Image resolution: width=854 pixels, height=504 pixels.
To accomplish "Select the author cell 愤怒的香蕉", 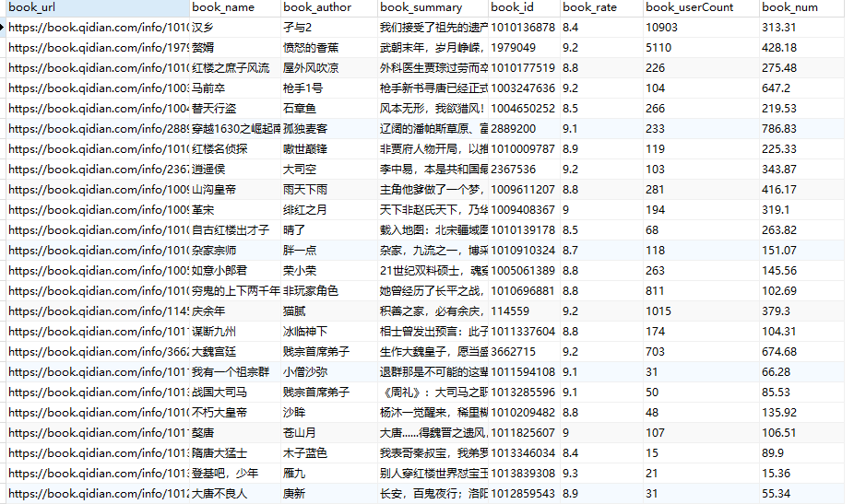I will tap(329, 47).
